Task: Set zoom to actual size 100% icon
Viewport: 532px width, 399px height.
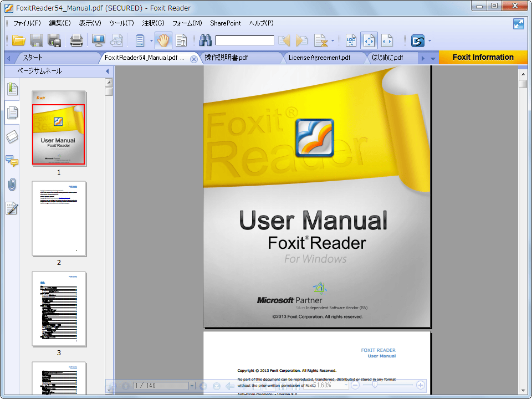Action: pos(351,40)
